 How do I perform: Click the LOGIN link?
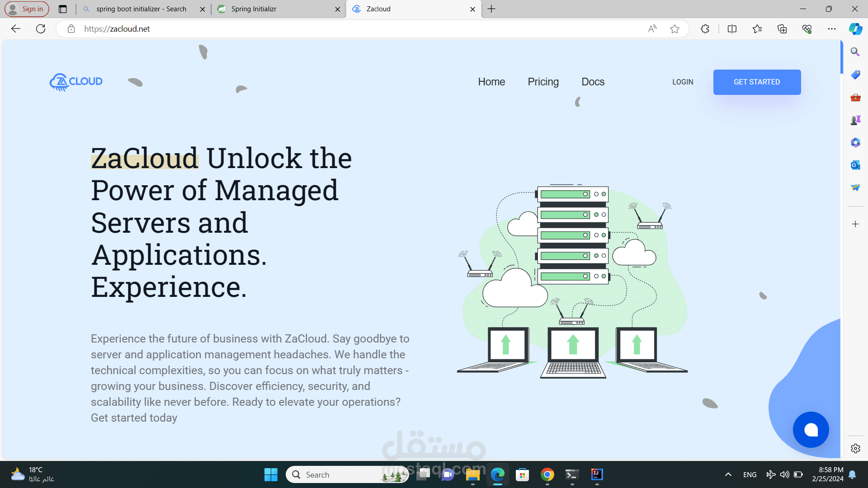coord(683,82)
